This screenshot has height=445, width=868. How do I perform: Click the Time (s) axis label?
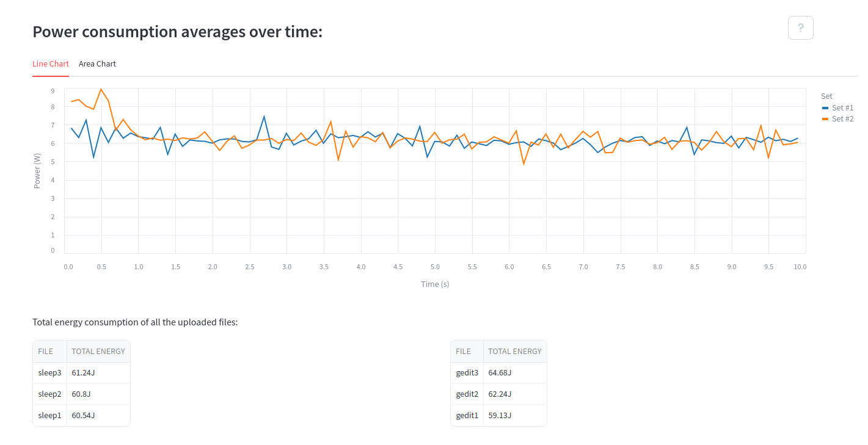pyautogui.click(x=435, y=284)
